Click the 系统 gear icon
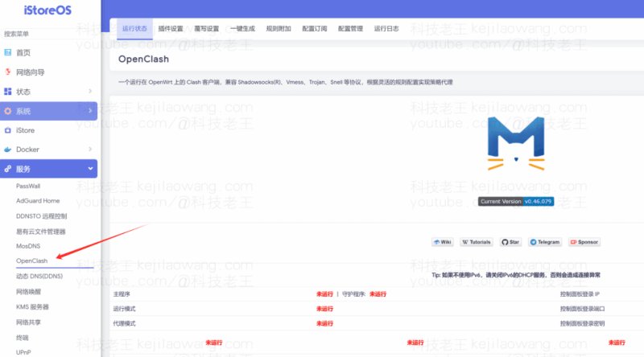644x357 pixels. pyautogui.click(x=8, y=111)
